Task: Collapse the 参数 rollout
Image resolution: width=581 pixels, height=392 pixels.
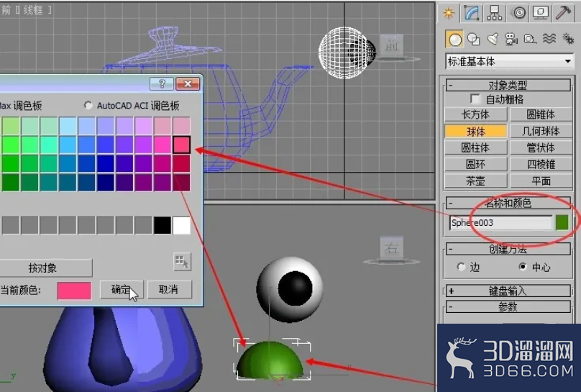Action: pos(508,307)
